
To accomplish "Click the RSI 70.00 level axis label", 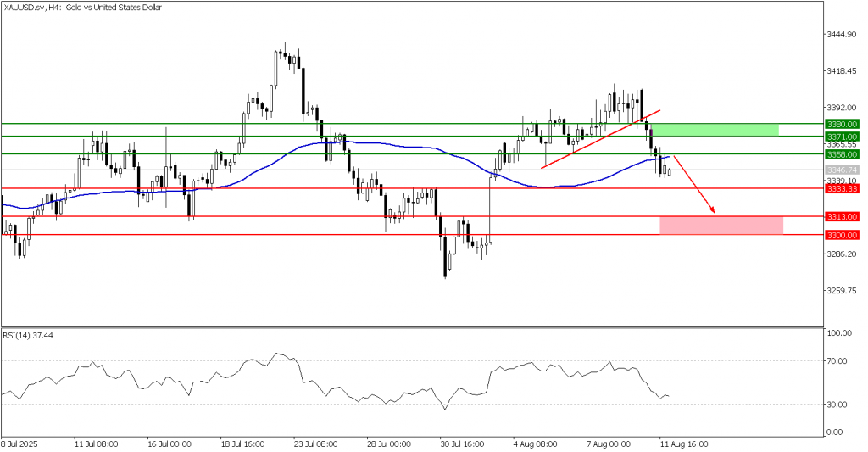I will (x=839, y=361).
